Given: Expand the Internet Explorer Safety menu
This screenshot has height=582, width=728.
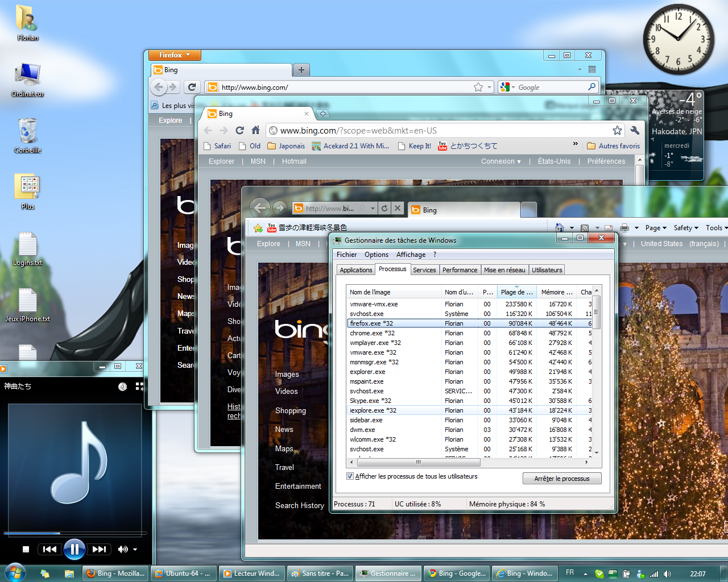Looking at the screenshot, I should tap(685, 228).
